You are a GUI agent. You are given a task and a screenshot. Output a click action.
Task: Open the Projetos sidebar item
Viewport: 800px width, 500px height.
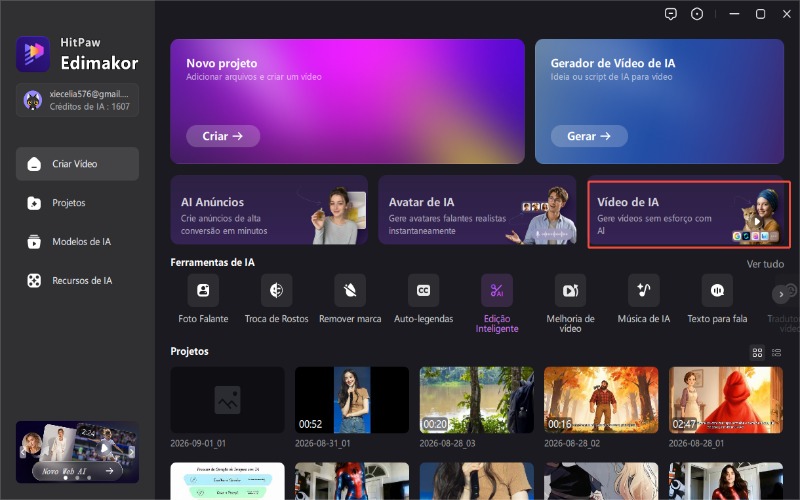click(78, 203)
